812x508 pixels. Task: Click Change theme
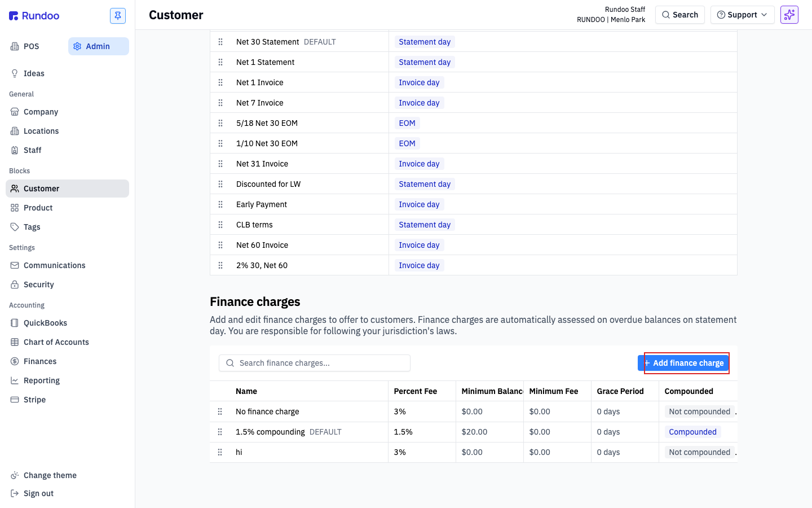coord(68,475)
